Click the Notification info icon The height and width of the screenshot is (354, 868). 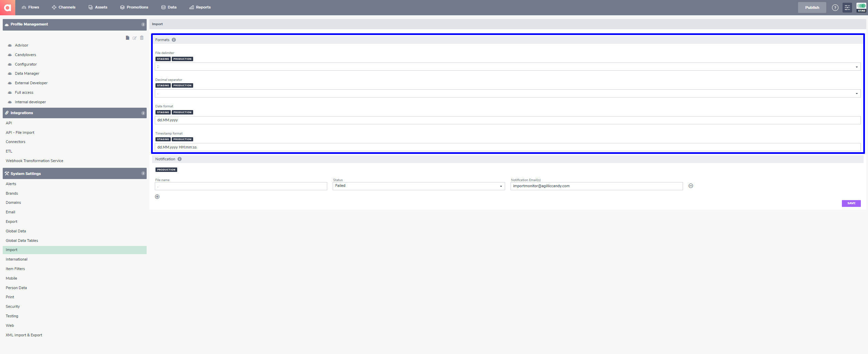[180, 159]
